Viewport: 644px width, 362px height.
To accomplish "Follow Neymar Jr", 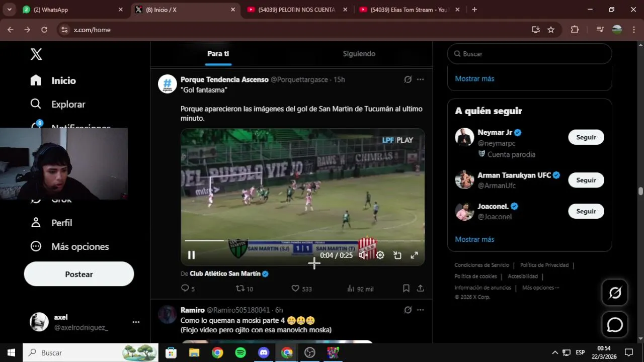I will [586, 137].
